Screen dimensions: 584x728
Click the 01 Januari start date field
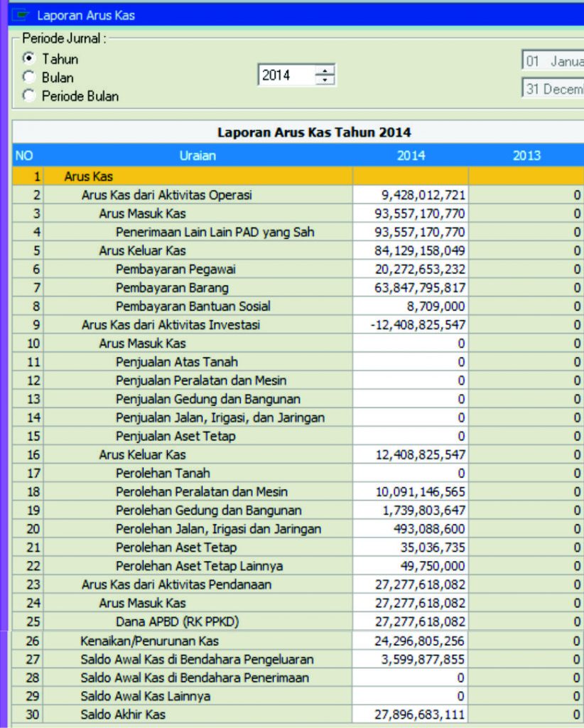553,61
